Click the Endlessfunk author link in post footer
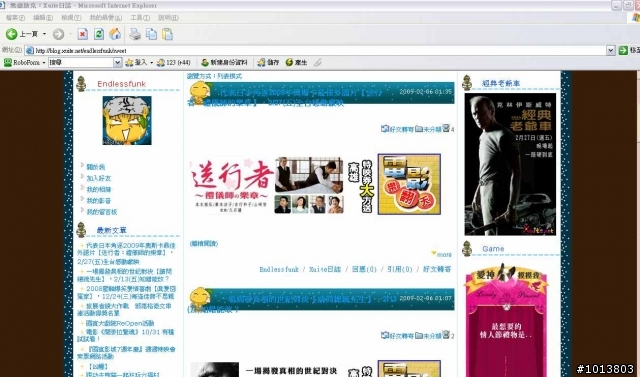 point(279,269)
